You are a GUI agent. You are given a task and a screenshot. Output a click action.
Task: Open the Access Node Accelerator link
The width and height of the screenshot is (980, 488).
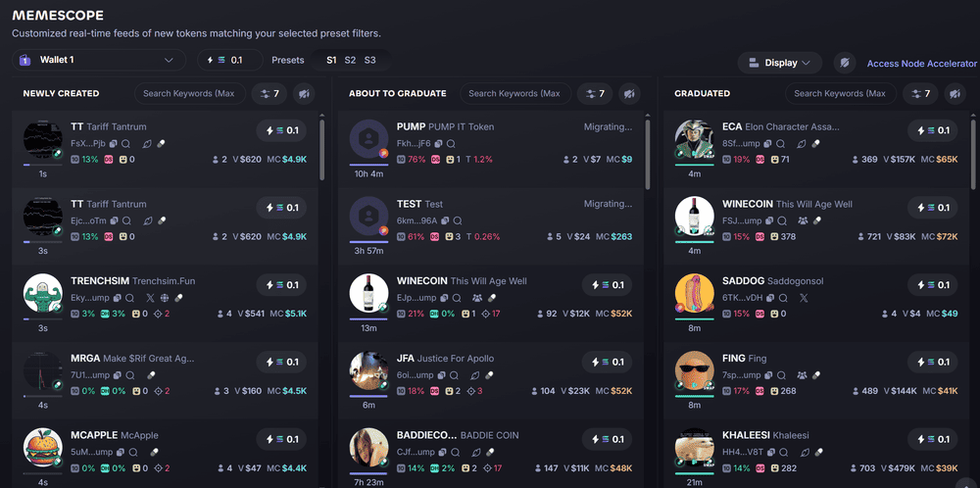tap(922, 63)
